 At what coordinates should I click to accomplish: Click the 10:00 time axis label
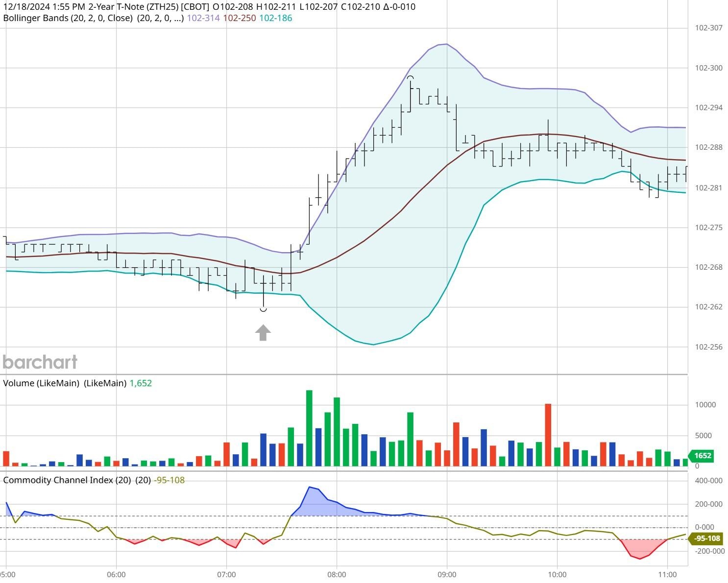[558, 575]
